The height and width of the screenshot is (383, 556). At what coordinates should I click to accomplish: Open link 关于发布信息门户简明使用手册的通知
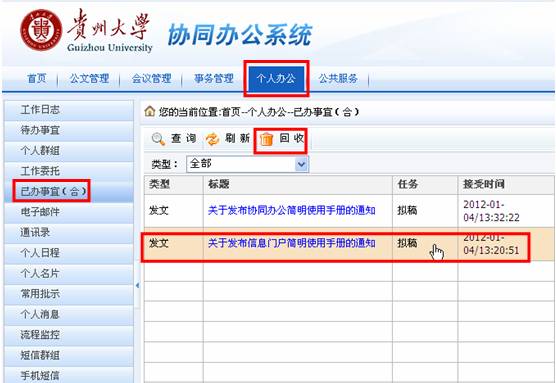[x=291, y=243]
